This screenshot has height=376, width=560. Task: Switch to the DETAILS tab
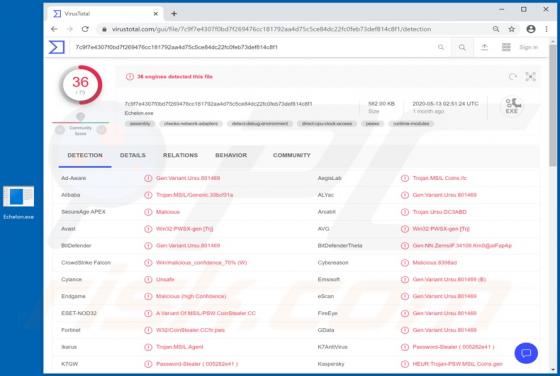pyautogui.click(x=132, y=155)
